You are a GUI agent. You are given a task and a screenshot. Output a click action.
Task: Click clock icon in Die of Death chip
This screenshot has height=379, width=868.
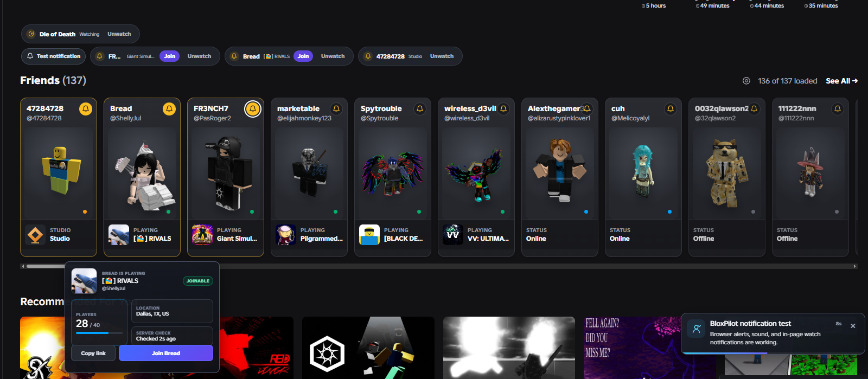tap(31, 34)
